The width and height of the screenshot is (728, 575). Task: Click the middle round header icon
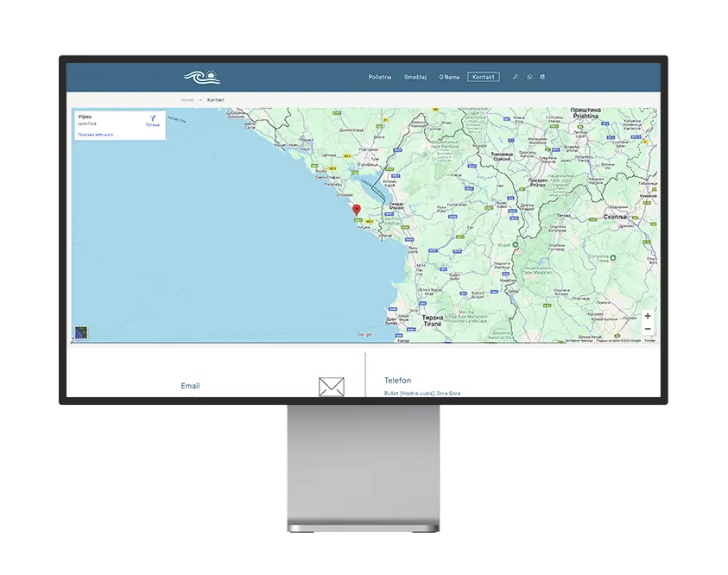click(529, 77)
